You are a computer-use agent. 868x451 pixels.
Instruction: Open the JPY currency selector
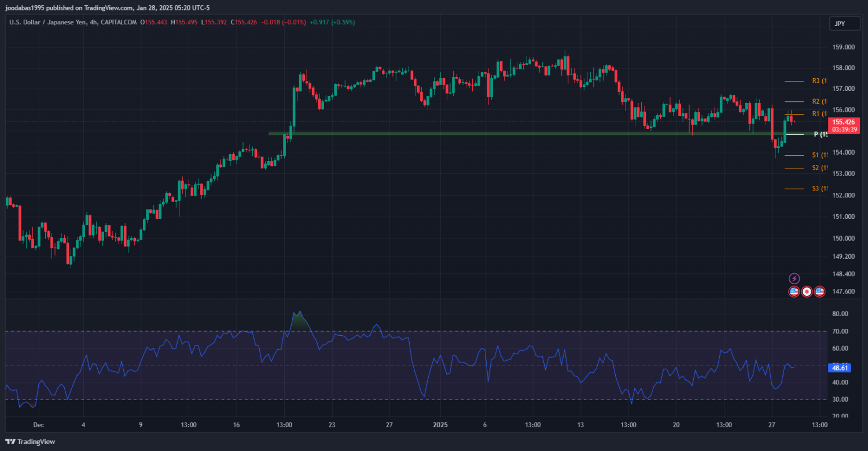(x=839, y=24)
